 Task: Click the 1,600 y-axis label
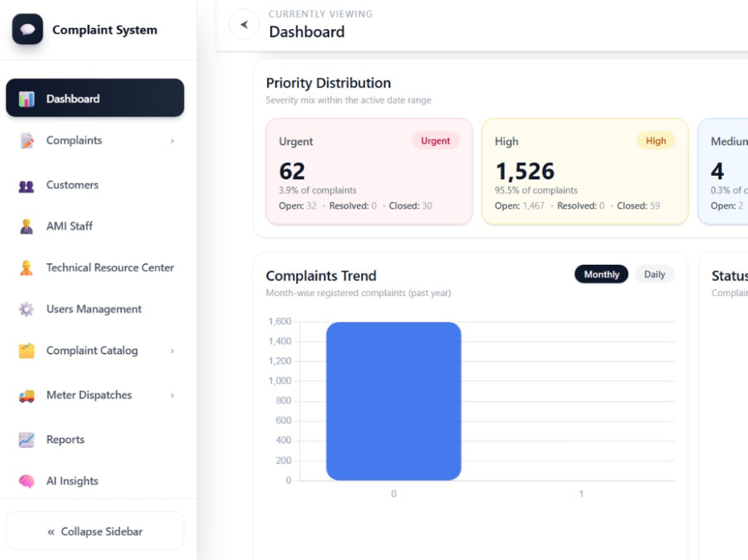click(280, 321)
